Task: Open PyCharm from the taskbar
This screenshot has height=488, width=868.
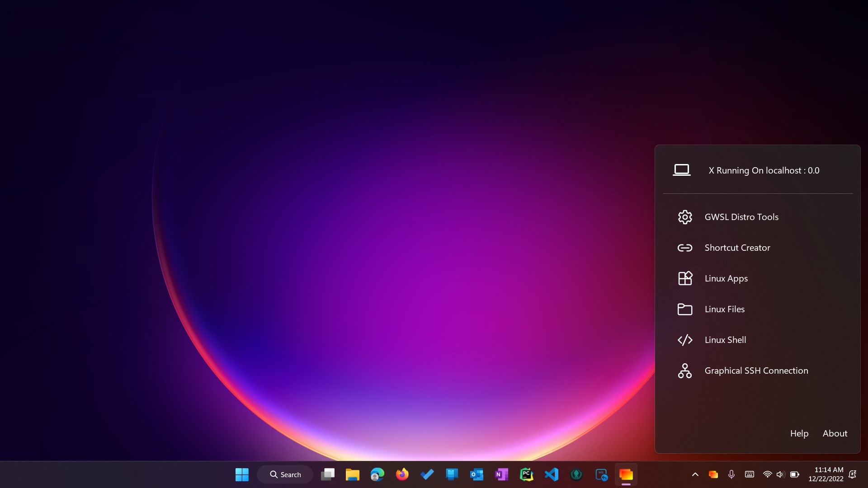Action: (527, 474)
